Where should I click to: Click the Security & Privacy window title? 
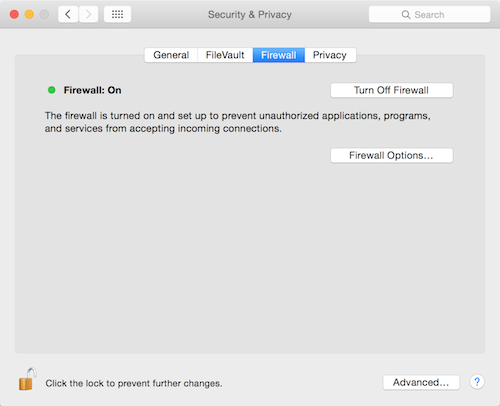point(250,15)
